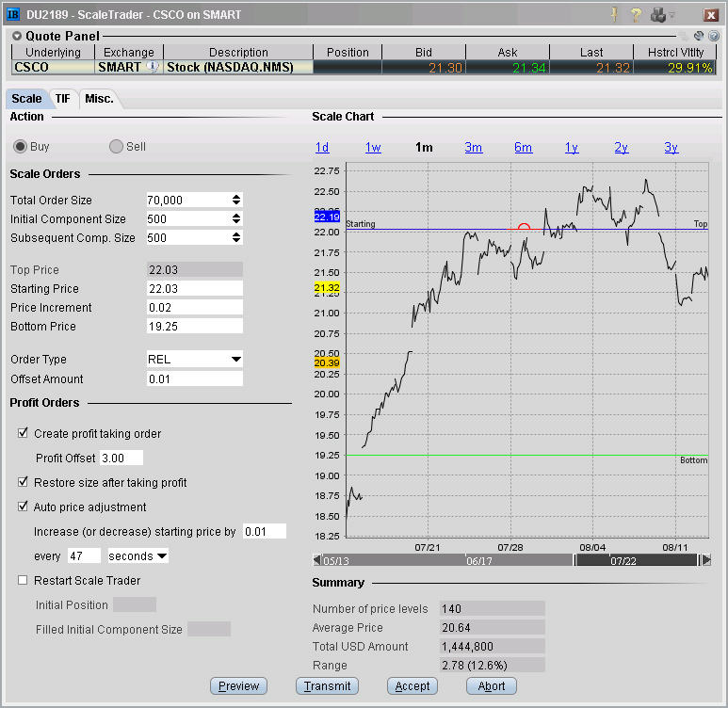This screenshot has width=728, height=708.
Task: Click the gray cubes configuration icon
Action: click(658, 15)
